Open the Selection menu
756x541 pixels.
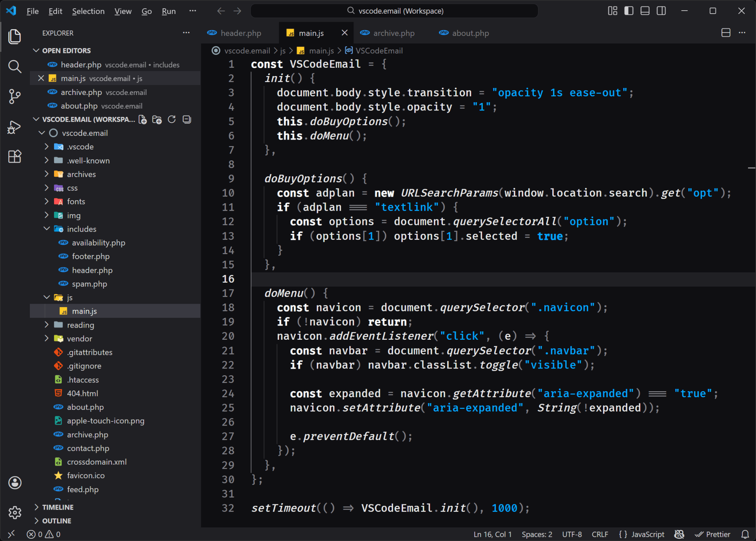tap(88, 11)
